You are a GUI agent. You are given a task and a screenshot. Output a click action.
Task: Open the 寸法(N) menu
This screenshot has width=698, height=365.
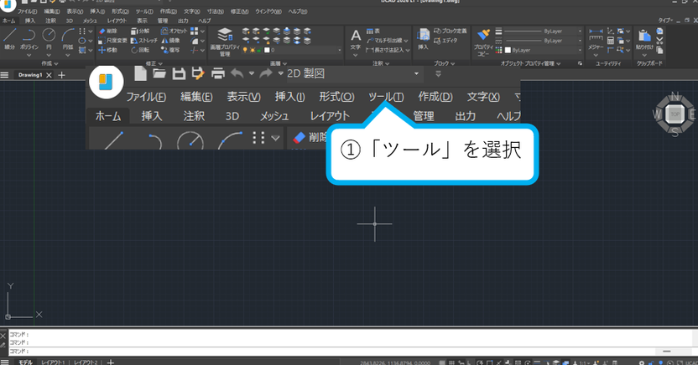(x=215, y=12)
